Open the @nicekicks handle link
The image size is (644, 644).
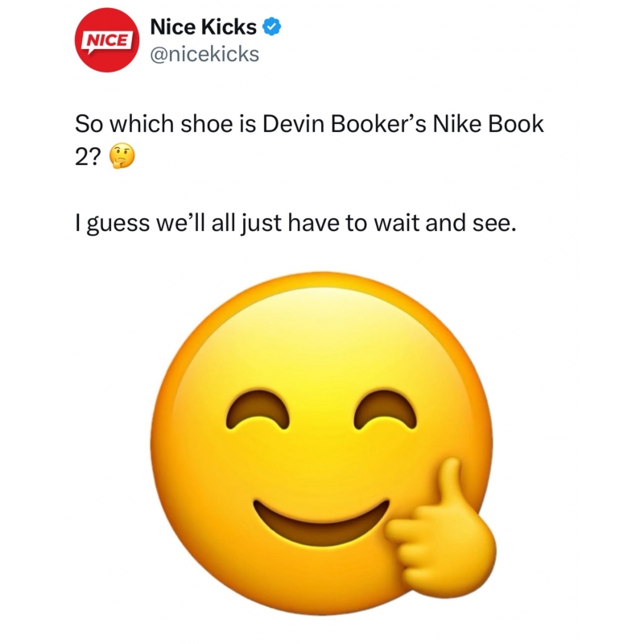click(x=204, y=54)
